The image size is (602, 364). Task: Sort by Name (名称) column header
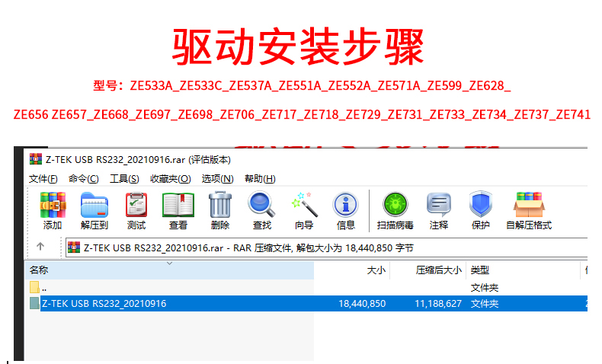169,270
